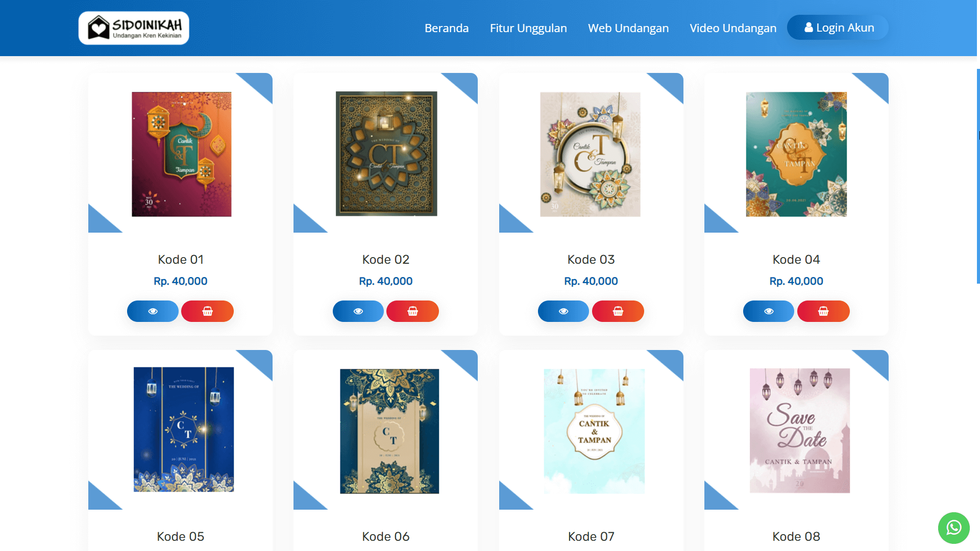Click the Sidoinikah logo
Viewport: 980px width, 551px height.
(x=134, y=28)
